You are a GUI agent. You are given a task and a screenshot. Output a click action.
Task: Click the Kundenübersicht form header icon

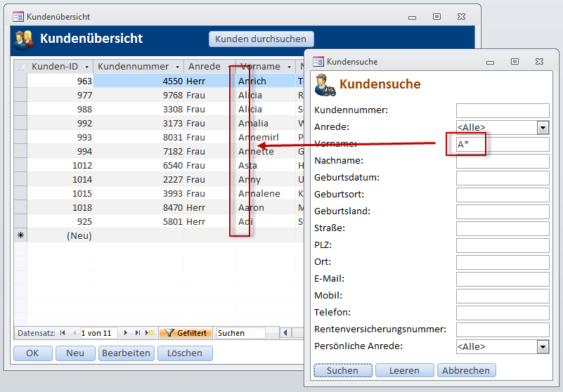pos(23,39)
